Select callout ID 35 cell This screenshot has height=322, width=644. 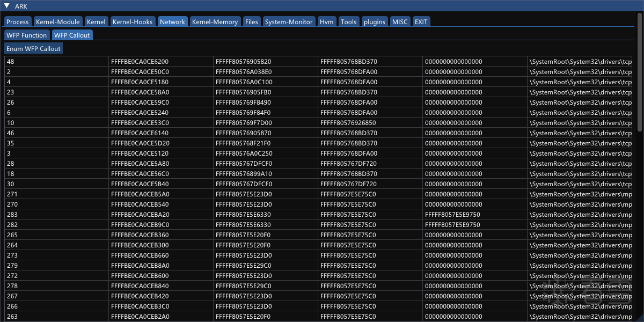pos(57,143)
